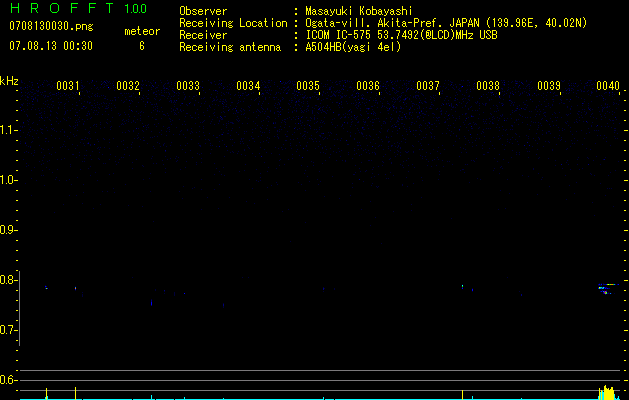
Task: Click the yellow intensity peak cluster near 0040
Action: [x=607, y=393]
